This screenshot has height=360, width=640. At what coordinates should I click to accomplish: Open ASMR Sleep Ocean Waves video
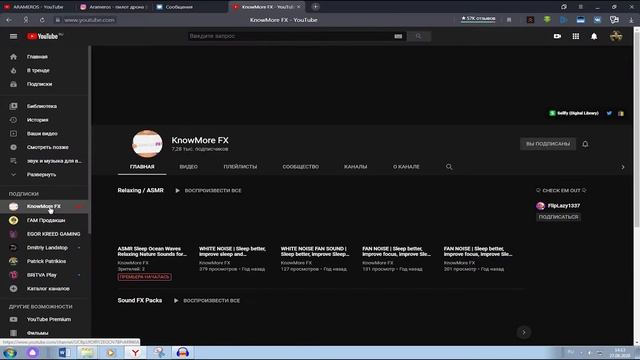(152, 251)
